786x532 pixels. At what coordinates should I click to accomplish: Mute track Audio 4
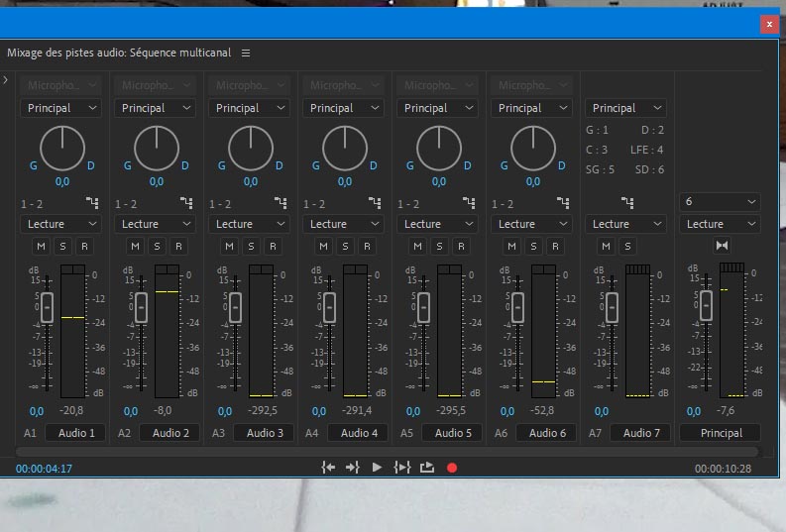coord(324,246)
